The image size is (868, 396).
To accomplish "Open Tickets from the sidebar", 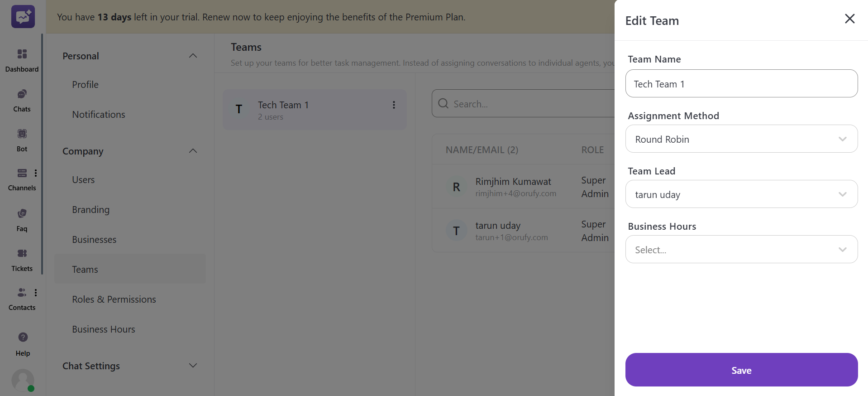I will pos(22,253).
